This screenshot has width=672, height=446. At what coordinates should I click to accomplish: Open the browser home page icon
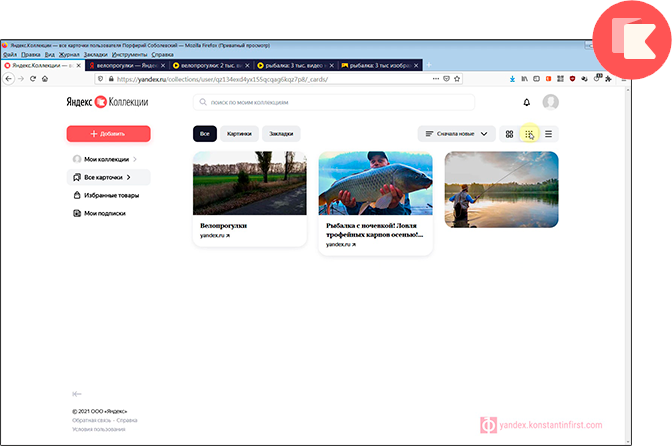click(45, 79)
